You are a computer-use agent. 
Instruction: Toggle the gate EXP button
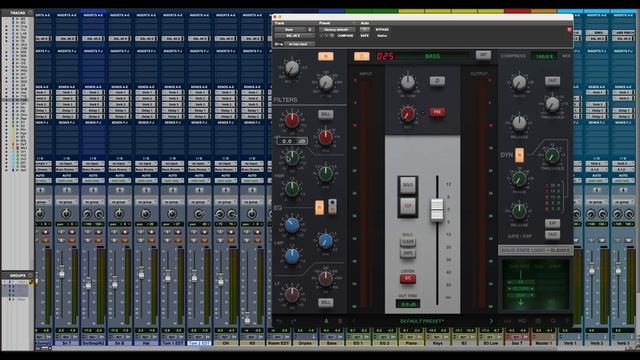[x=552, y=223]
